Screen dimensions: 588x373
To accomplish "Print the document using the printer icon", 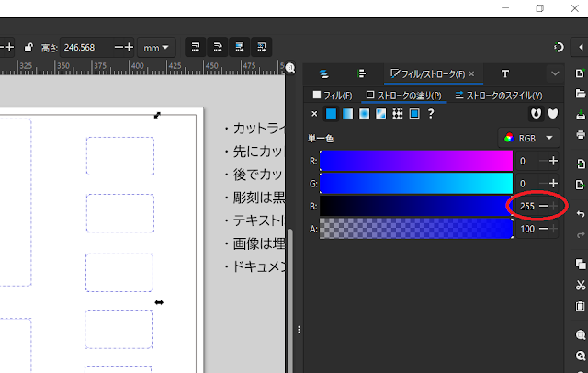I will click(581, 134).
